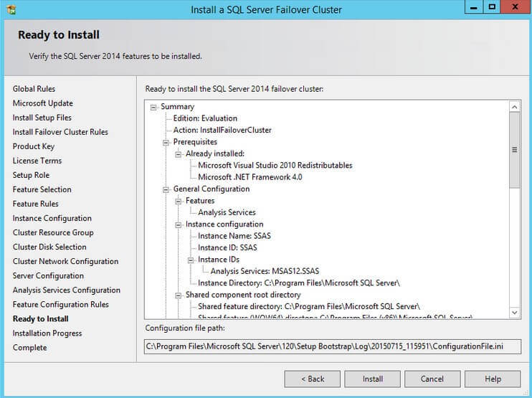
Task: Select Instance Directory row
Action: (x=299, y=283)
